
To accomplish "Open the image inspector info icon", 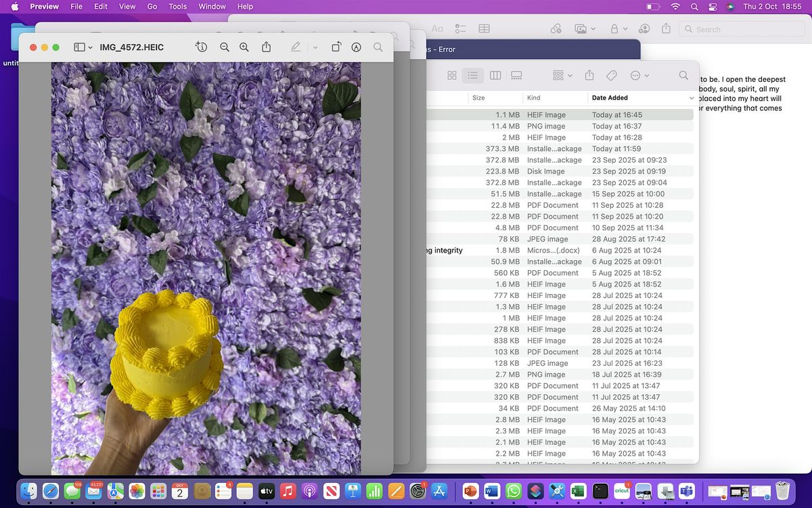I will pos(201,47).
